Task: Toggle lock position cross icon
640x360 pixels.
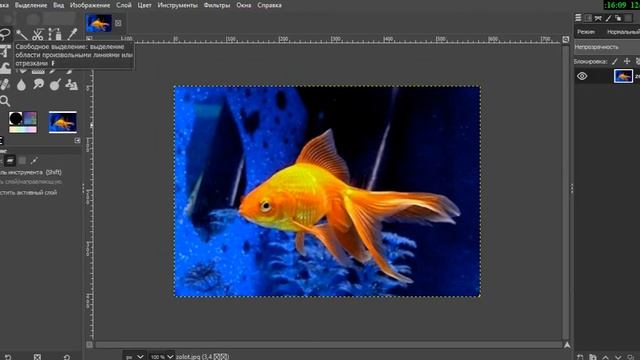Action: pyautogui.click(x=627, y=62)
